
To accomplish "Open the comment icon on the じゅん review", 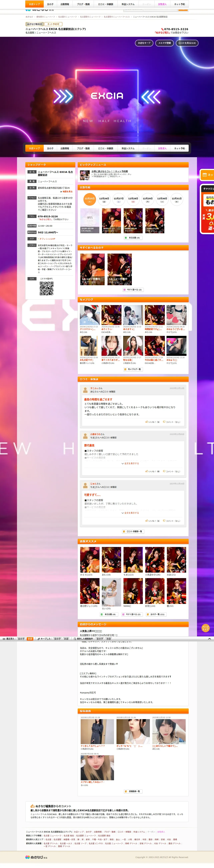I will (164, 521).
